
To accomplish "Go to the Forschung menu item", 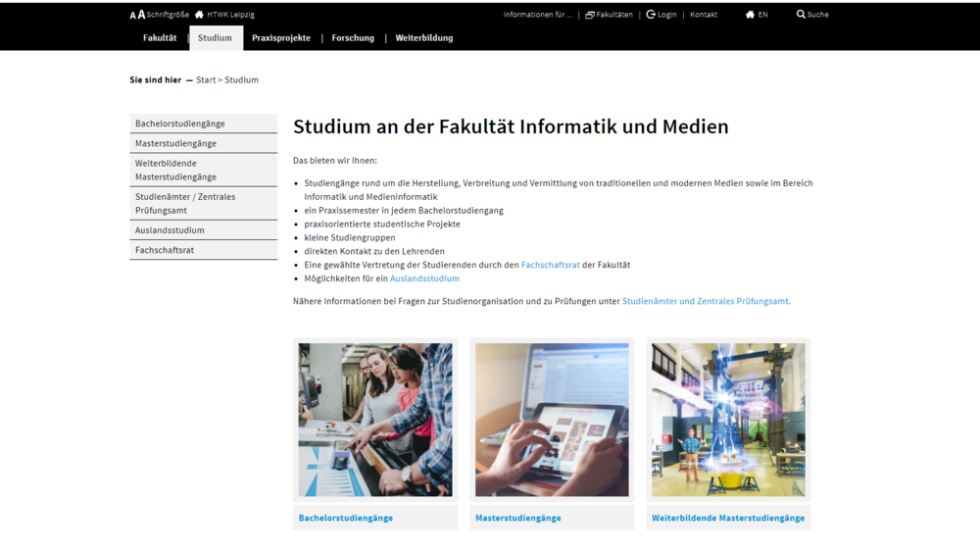I will 353,38.
